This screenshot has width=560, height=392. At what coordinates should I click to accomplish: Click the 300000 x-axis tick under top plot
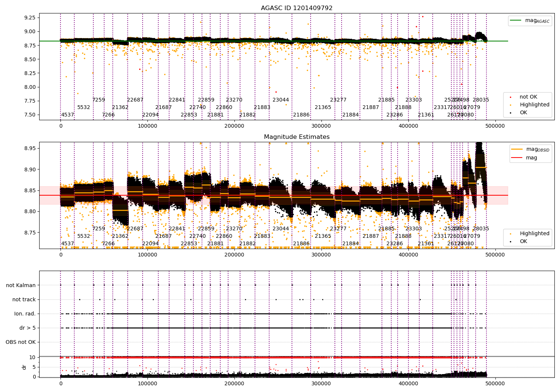[x=321, y=126]
